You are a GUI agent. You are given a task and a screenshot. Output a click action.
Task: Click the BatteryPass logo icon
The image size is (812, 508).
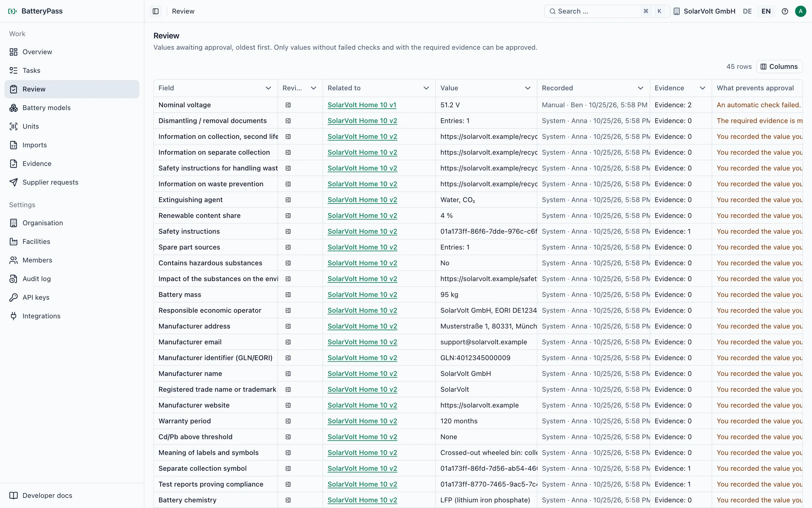(x=12, y=11)
